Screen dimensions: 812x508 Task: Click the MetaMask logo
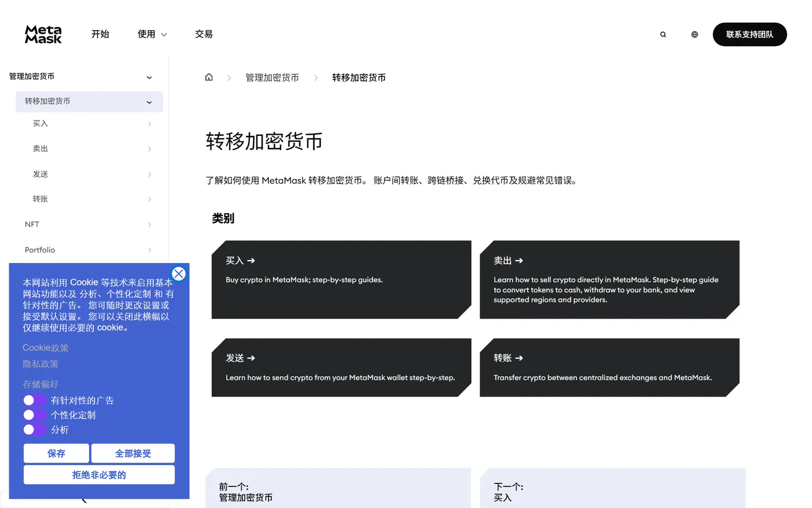tap(43, 34)
